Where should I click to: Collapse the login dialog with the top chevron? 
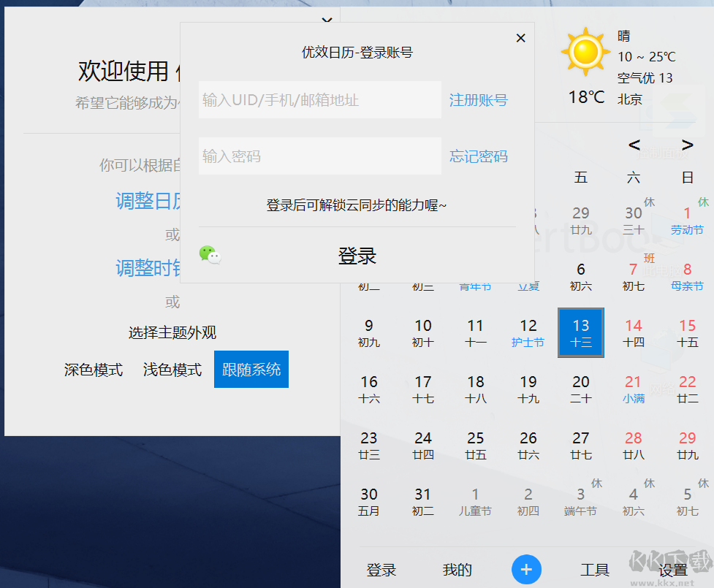click(x=327, y=20)
